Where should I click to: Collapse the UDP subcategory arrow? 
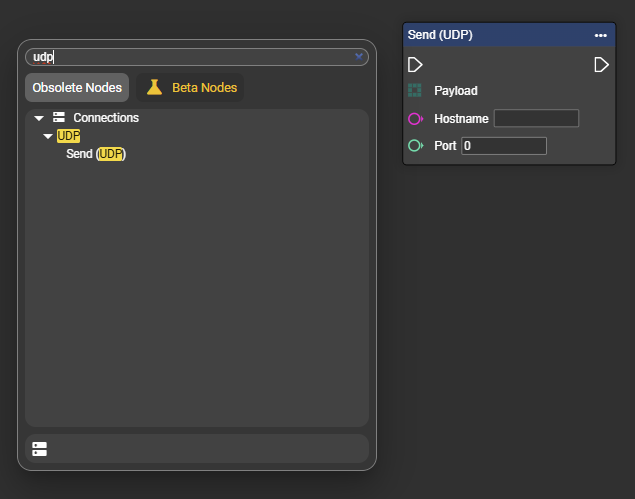[48, 136]
